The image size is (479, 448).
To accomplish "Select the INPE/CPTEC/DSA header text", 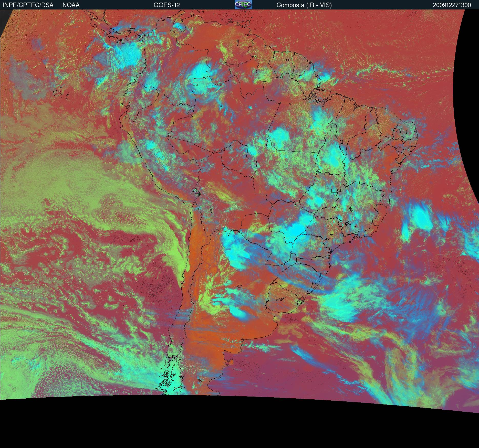I will (28, 5).
